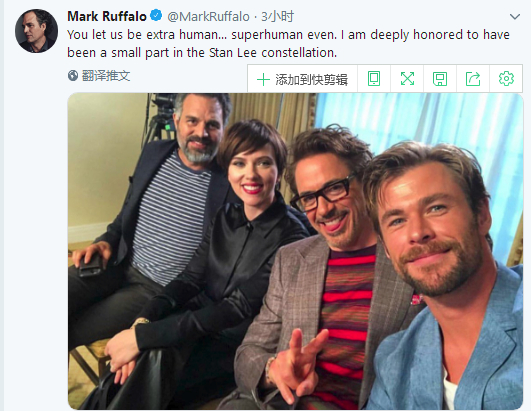The height and width of the screenshot is (411, 531).
Task: Click the floppy disk save icon
Action: coord(440,79)
